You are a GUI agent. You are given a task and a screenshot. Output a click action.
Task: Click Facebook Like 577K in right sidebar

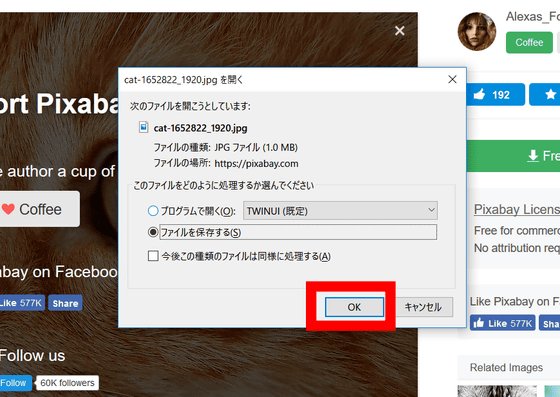coord(502,323)
